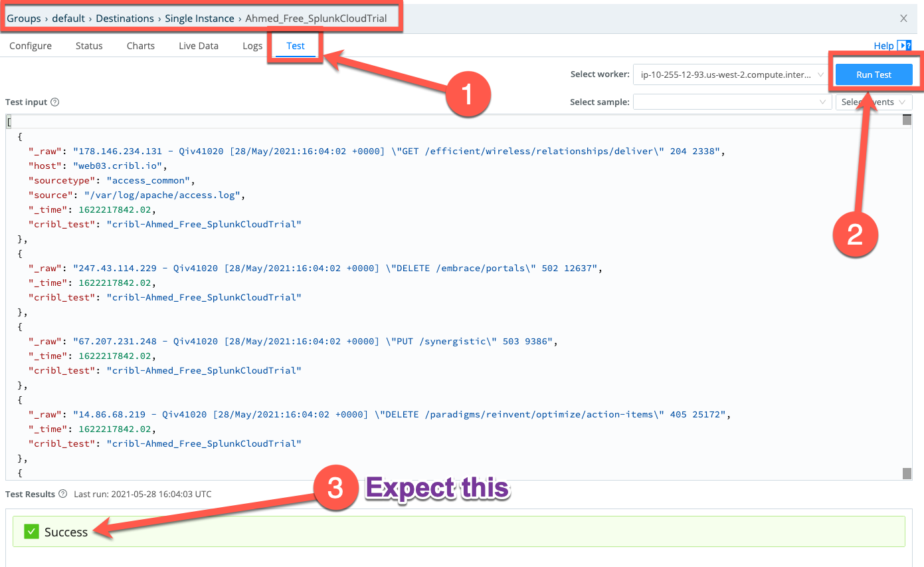This screenshot has height=567, width=924.
Task: Click the X to close the destination panel
Action: tap(903, 18)
